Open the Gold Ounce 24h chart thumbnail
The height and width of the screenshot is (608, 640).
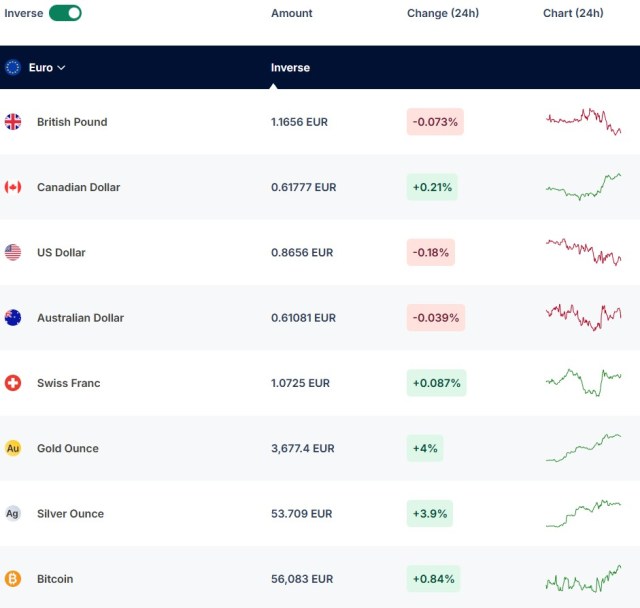[583, 448]
